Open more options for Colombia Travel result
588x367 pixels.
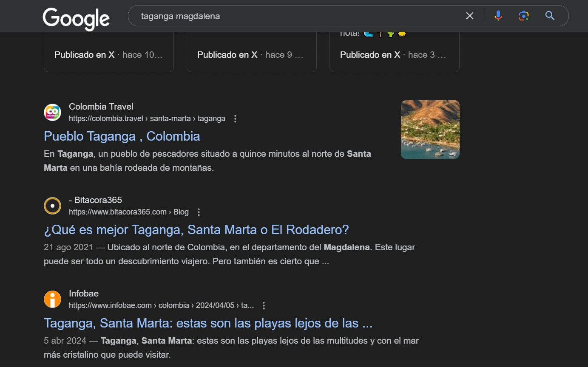pos(236,119)
